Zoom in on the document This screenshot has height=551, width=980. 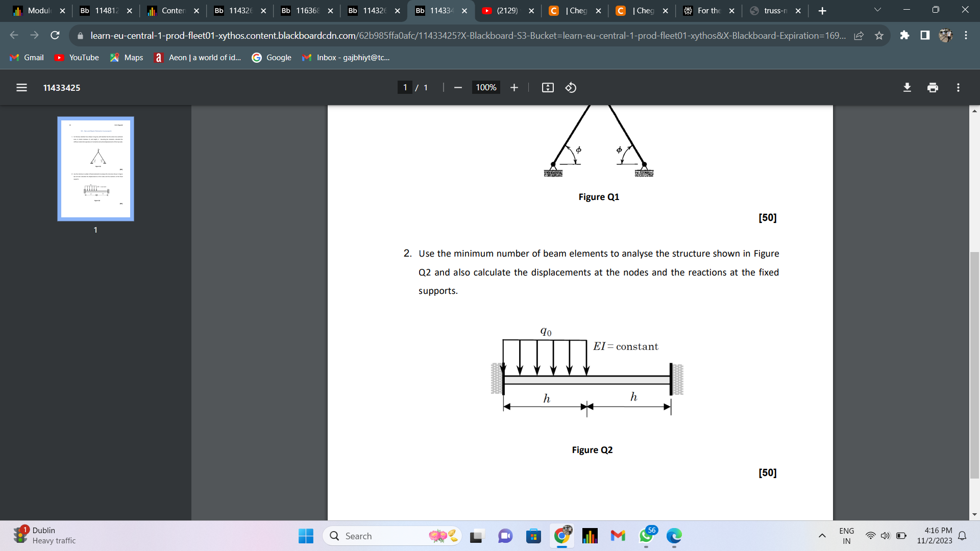[514, 87]
